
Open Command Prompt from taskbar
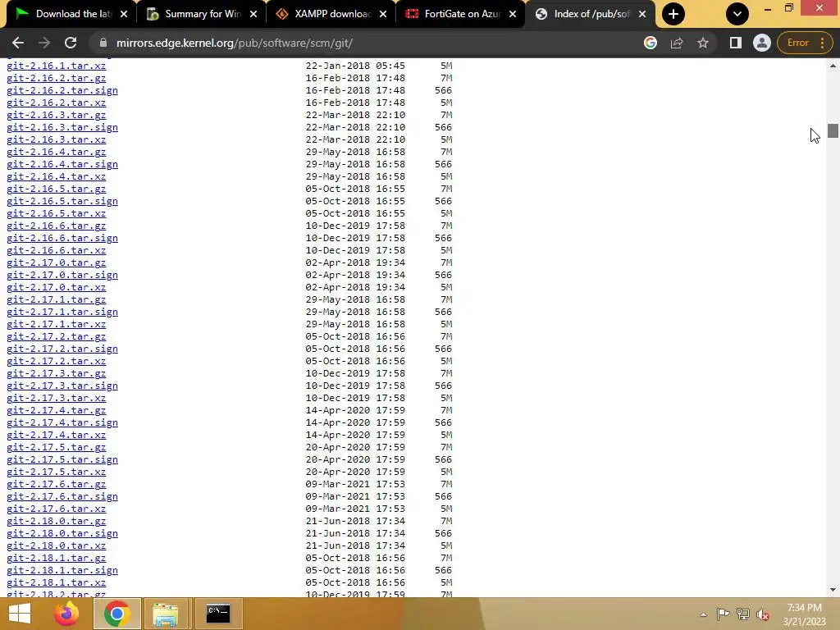click(x=218, y=614)
